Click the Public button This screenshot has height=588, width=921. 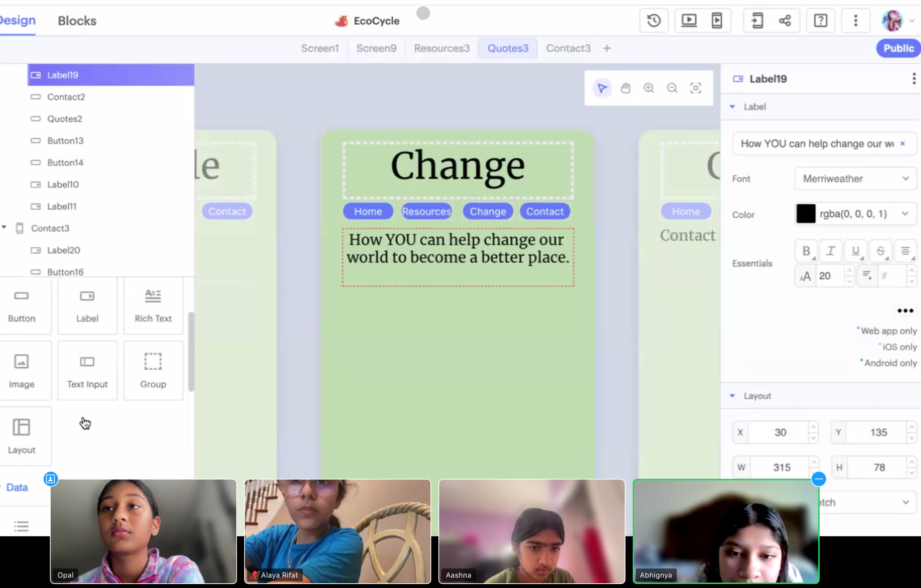(x=898, y=48)
